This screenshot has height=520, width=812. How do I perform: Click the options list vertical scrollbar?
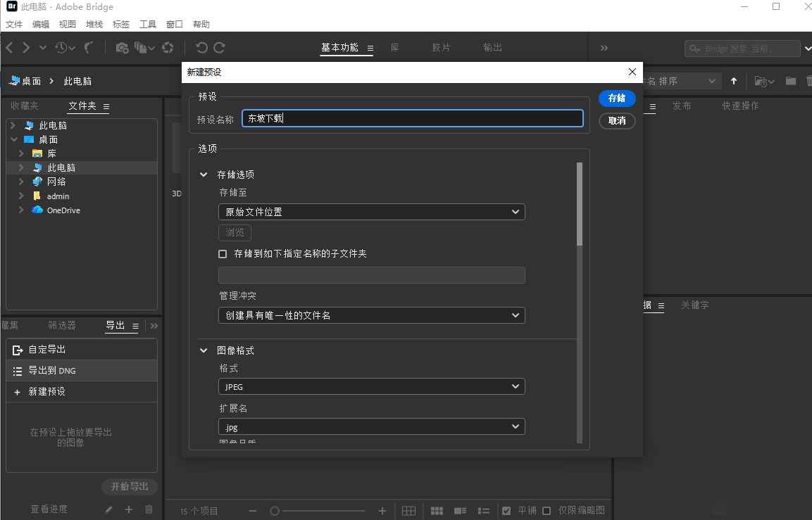click(579, 204)
